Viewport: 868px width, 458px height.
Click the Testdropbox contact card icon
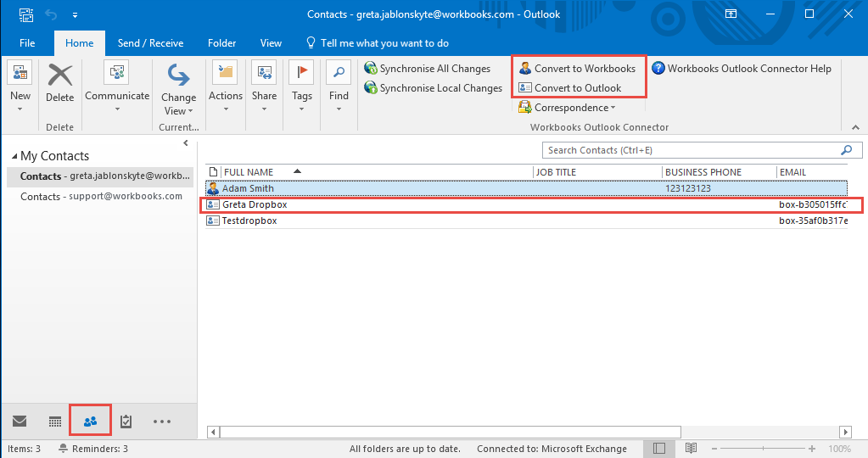pyautogui.click(x=213, y=221)
